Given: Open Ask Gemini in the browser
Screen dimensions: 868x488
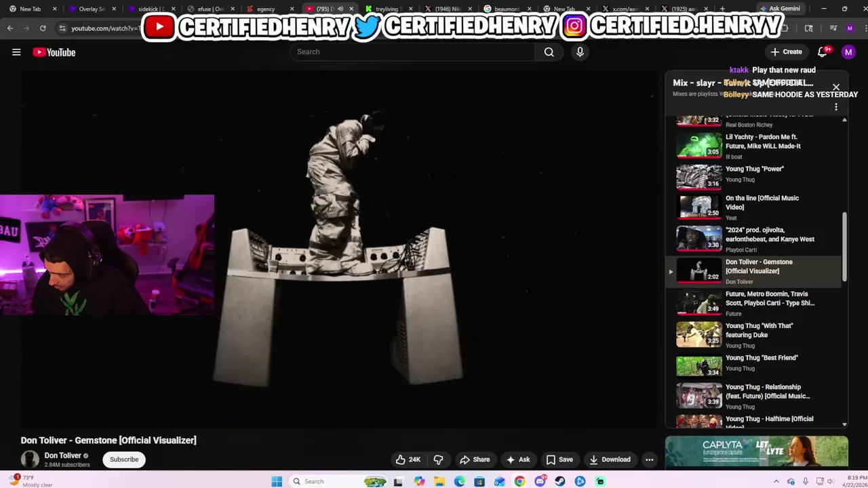Looking at the screenshot, I should tap(780, 9).
